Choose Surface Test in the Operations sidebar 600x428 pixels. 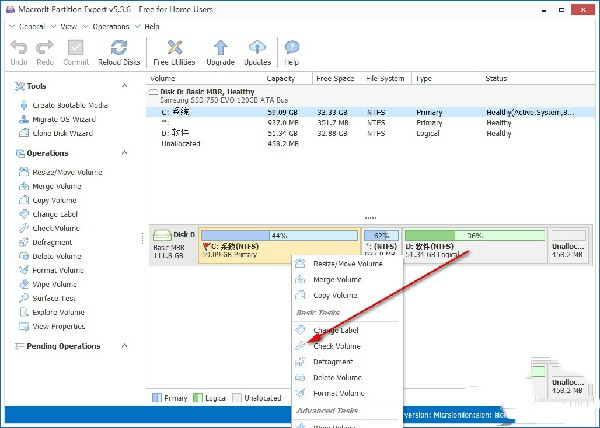click(55, 297)
